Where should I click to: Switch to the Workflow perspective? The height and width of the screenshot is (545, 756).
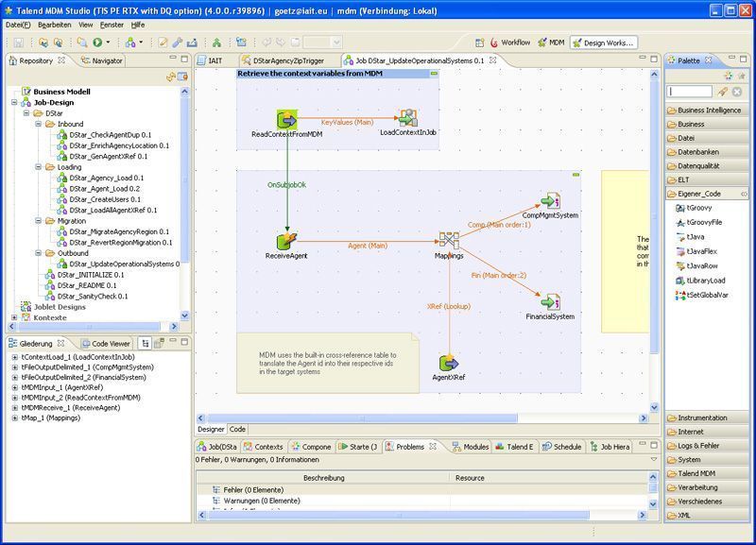click(510, 43)
